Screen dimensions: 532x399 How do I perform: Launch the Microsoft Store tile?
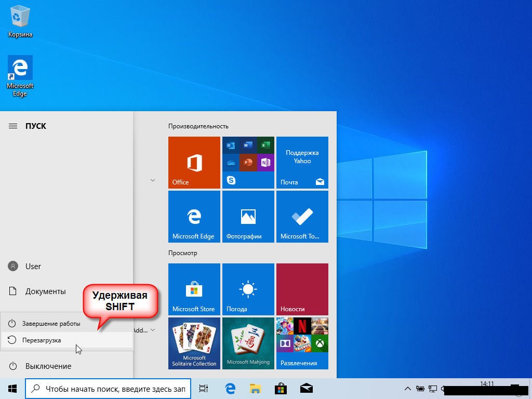(x=194, y=289)
